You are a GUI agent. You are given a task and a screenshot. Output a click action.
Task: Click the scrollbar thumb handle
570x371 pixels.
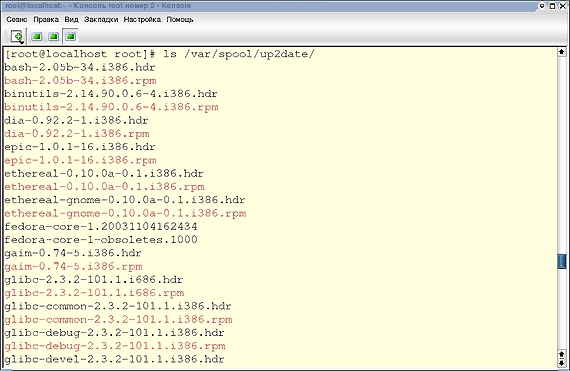[562, 262]
